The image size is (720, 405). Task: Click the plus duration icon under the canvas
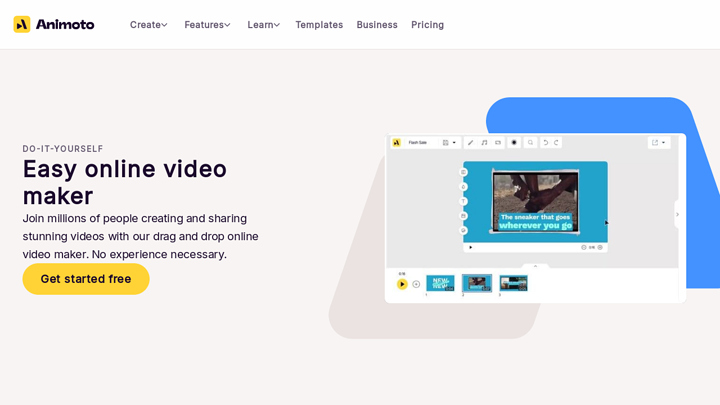point(600,248)
